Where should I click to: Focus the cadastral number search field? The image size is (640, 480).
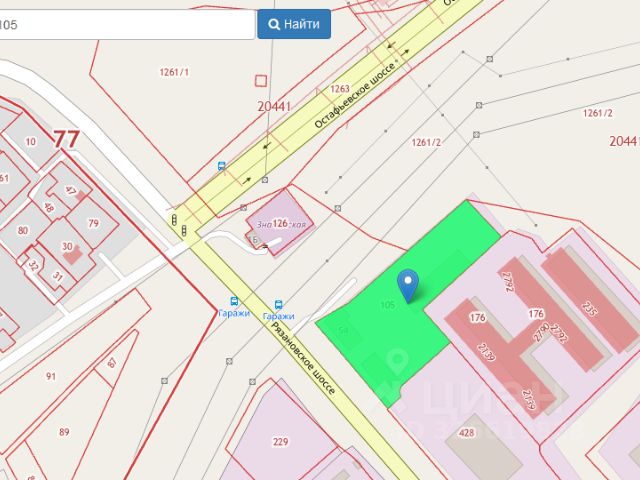click(127, 24)
